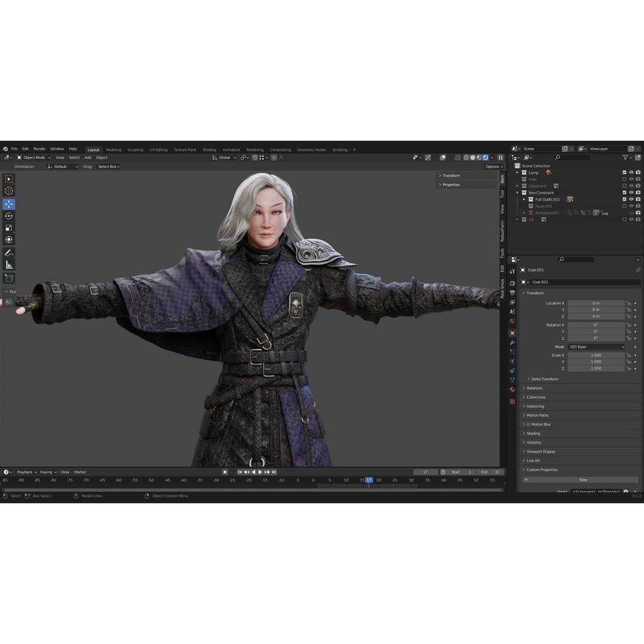Open the Scene properties tab
Screen dimensions: 644x644
click(512, 312)
